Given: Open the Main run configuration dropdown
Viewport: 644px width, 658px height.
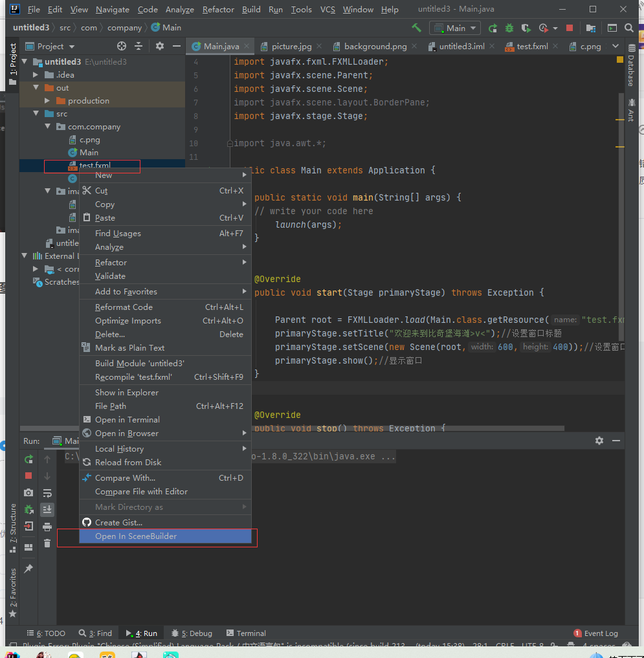Looking at the screenshot, I should coord(454,27).
